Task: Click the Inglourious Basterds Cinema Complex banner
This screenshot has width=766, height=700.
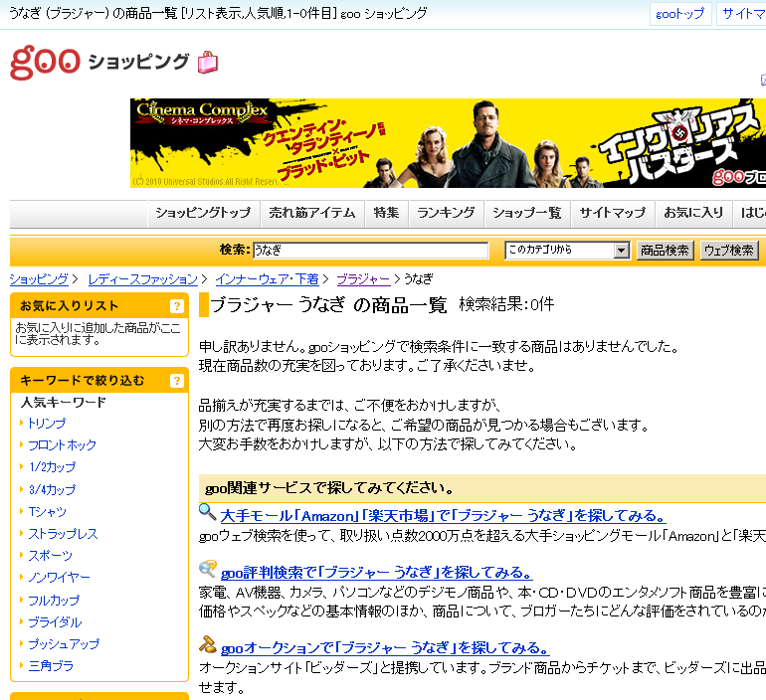Action: (448, 143)
